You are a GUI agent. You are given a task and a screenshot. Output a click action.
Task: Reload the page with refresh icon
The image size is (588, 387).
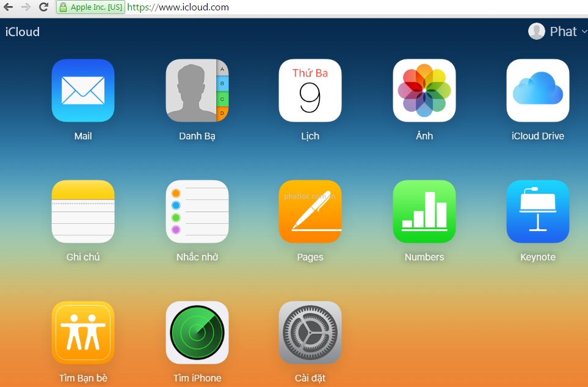[43, 7]
